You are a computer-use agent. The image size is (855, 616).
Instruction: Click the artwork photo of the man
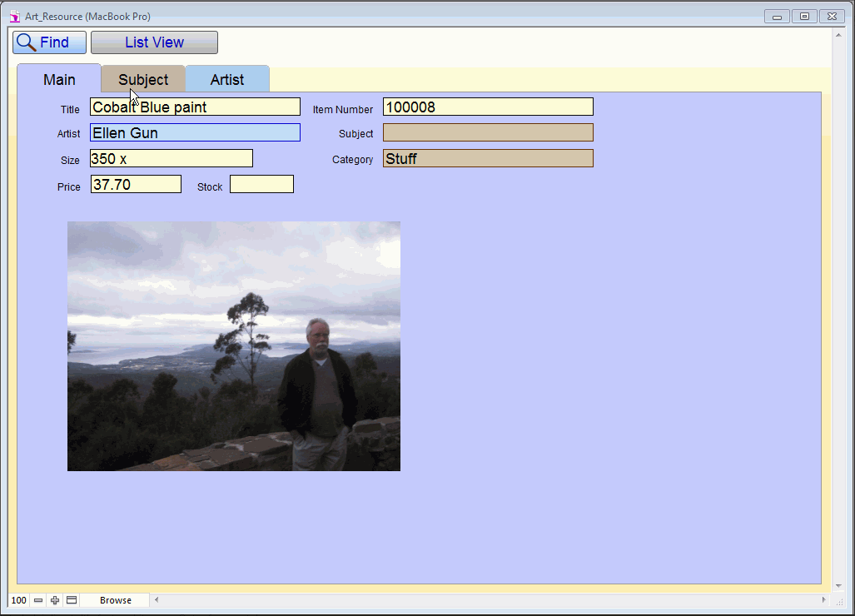pyautogui.click(x=234, y=346)
